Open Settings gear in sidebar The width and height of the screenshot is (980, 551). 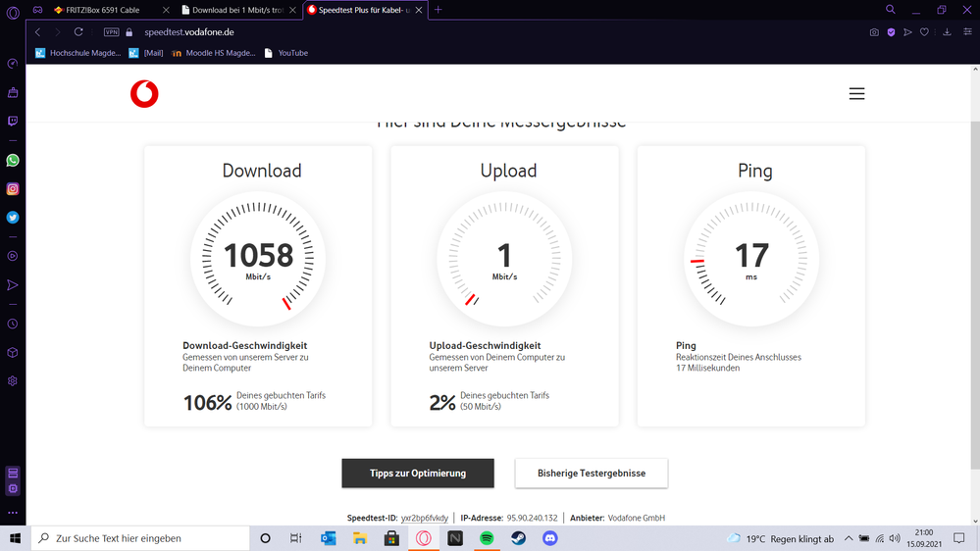[x=13, y=381]
